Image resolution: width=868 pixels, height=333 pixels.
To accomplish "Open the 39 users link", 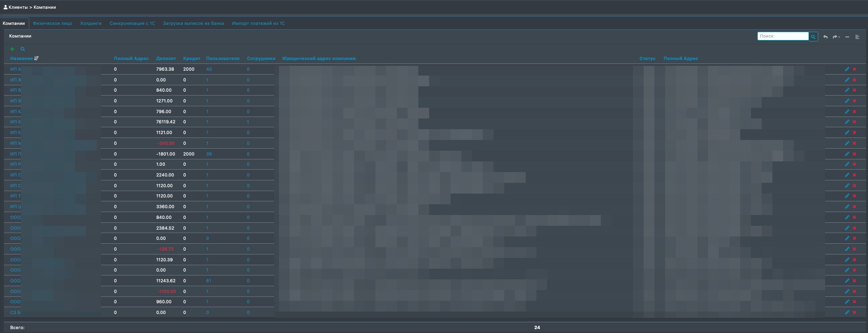I will click(x=209, y=154).
